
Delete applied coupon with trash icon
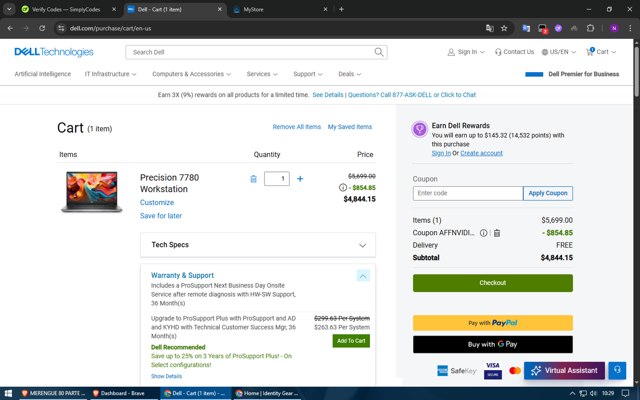point(497,233)
